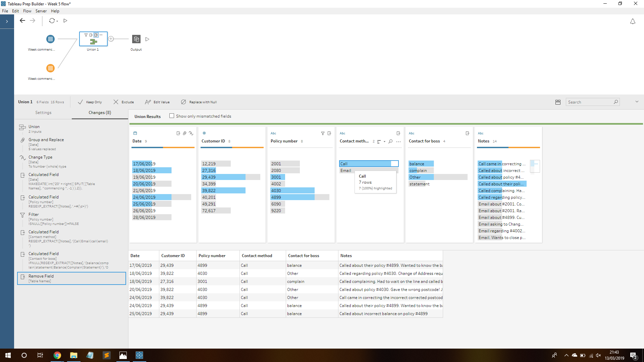Screen dimensions: 644x362
Task: Click the filter icon on Policy number field
Action: coord(323,133)
